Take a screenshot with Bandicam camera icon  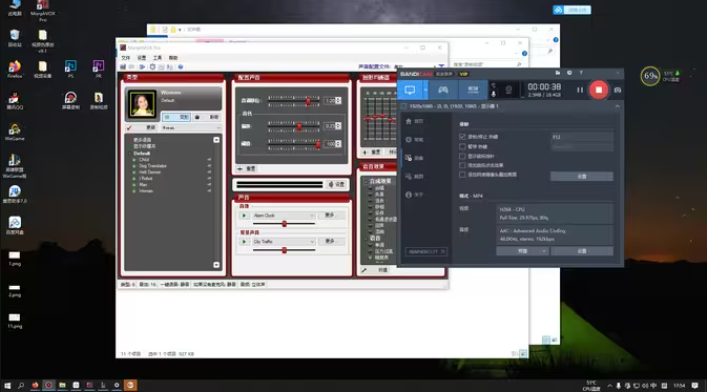[x=617, y=90]
